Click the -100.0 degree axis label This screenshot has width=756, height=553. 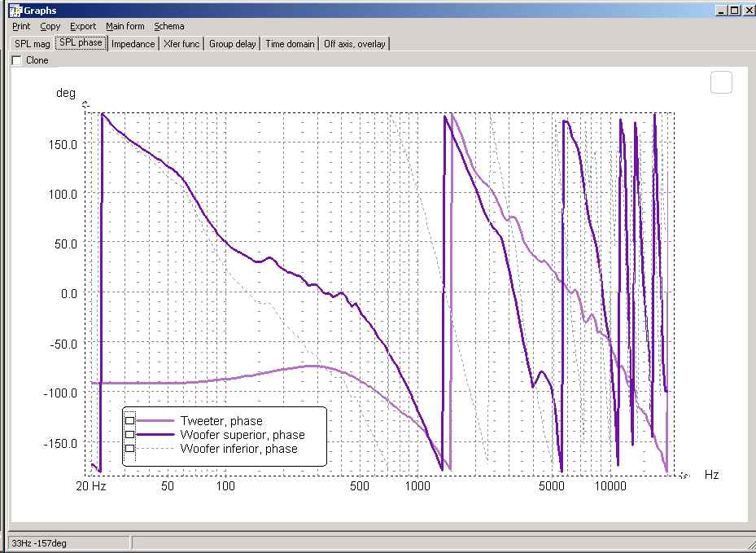point(60,393)
